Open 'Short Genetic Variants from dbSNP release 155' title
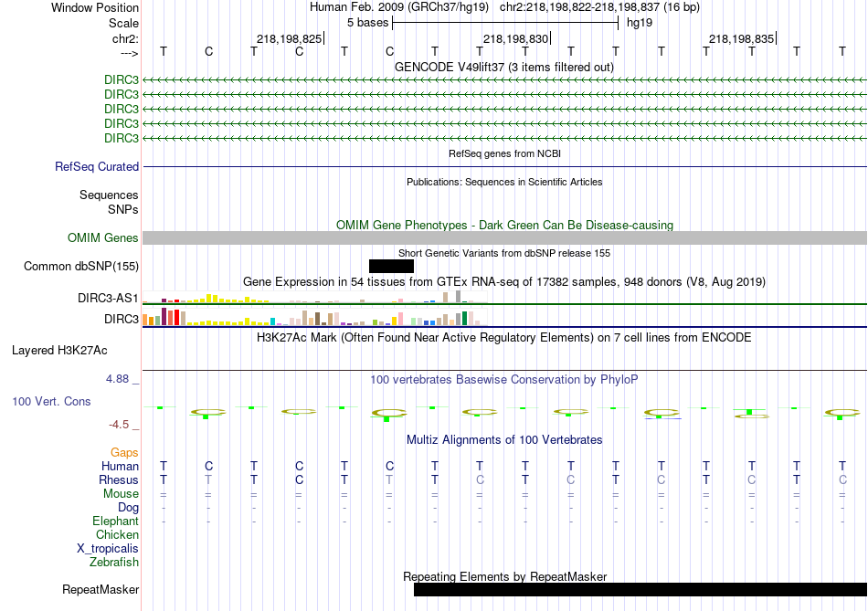868x611 pixels. click(x=504, y=253)
